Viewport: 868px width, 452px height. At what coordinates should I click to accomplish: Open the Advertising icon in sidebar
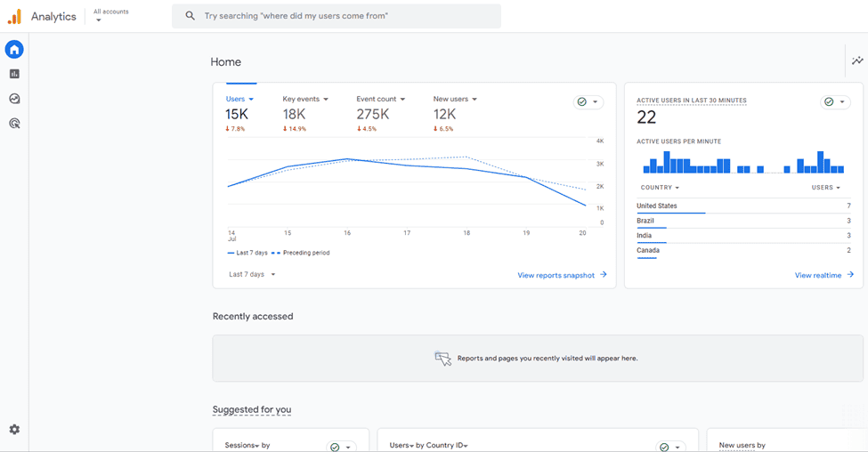(14, 125)
